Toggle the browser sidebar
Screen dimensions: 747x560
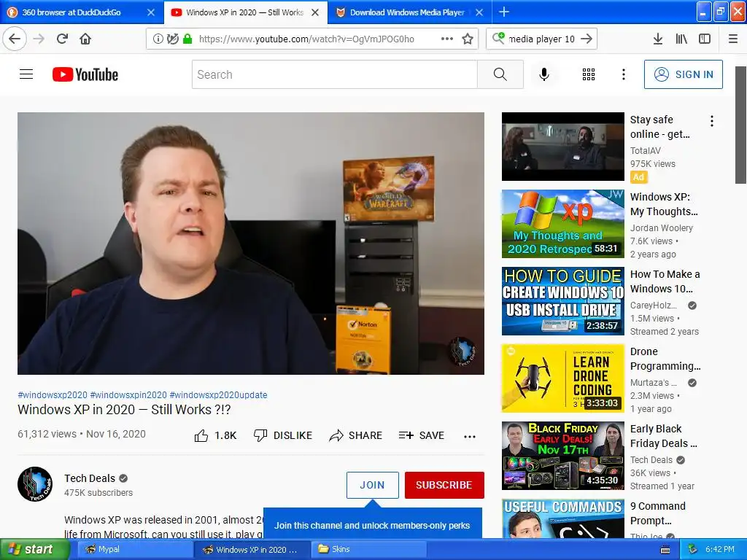point(705,39)
